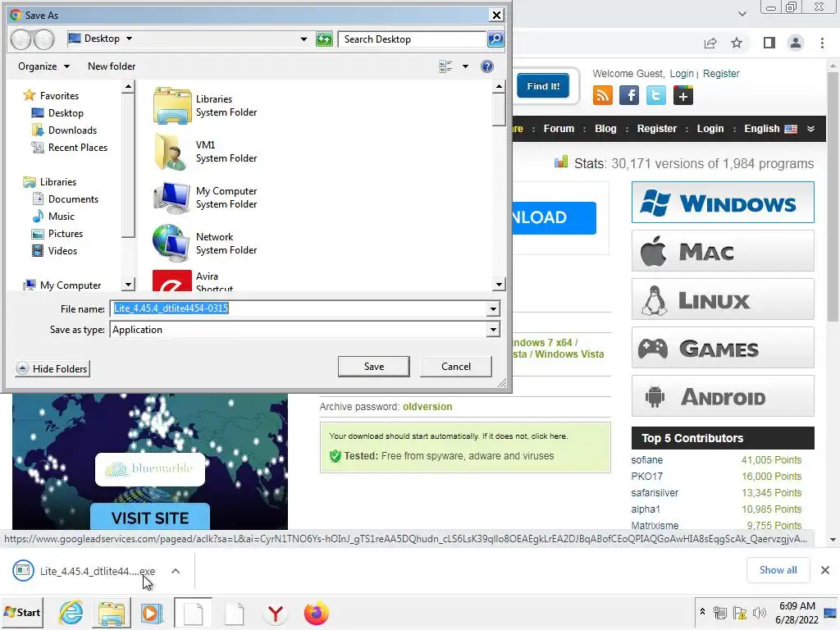Expand the Desktop location breadcrumb arrow
Image resolution: width=840 pixels, height=630 pixels.
[x=129, y=39]
